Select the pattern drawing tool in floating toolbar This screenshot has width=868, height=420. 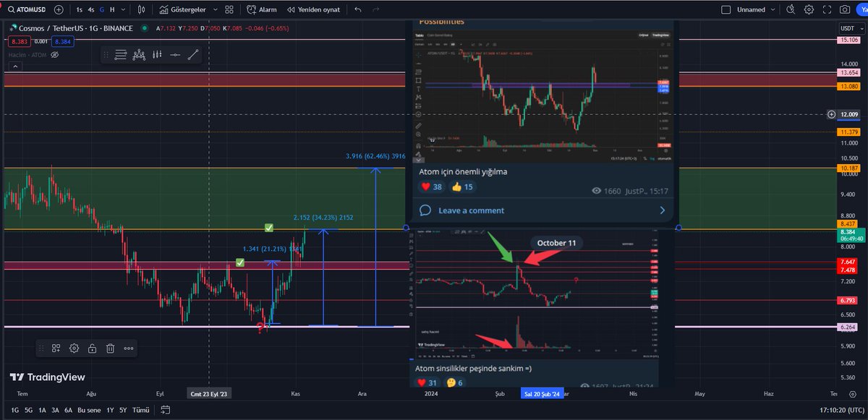click(x=140, y=54)
